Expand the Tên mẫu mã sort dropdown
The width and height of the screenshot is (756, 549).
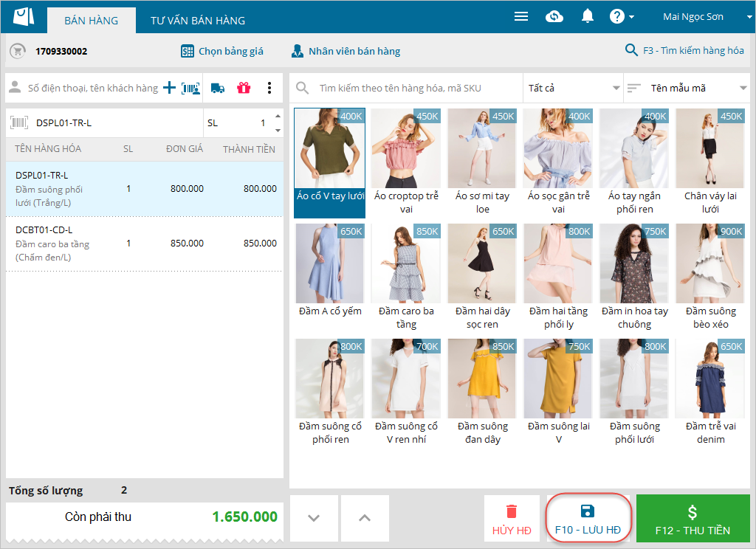[x=687, y=88]
